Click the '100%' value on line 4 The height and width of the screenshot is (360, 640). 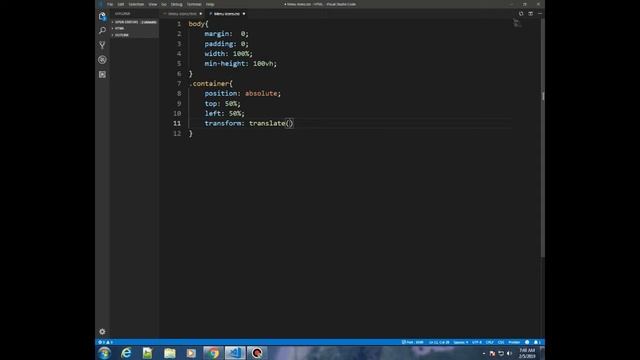(x=241, y=54)
